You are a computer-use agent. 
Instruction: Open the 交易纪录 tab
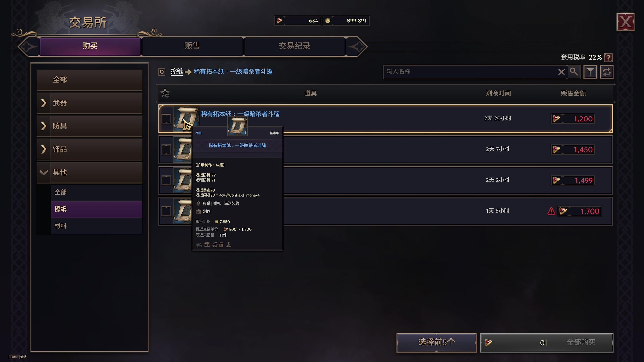[294, 46]
